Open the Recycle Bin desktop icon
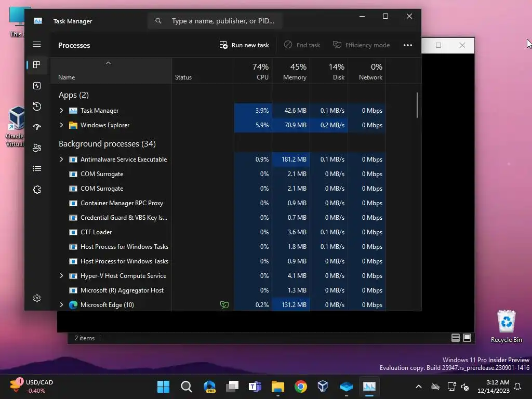Image resolution: width=532 pixels, height=399 pixels. click(506, 326)
